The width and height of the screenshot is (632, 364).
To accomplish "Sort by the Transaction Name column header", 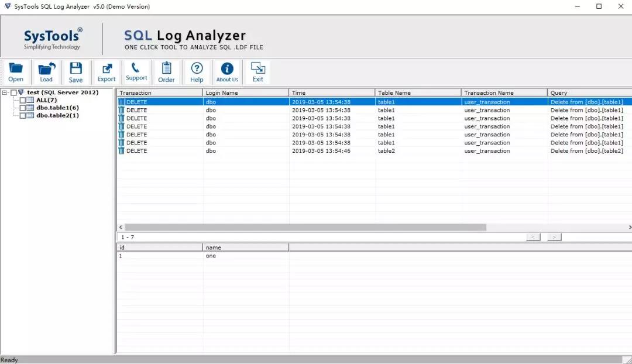I will click(504, 92).
